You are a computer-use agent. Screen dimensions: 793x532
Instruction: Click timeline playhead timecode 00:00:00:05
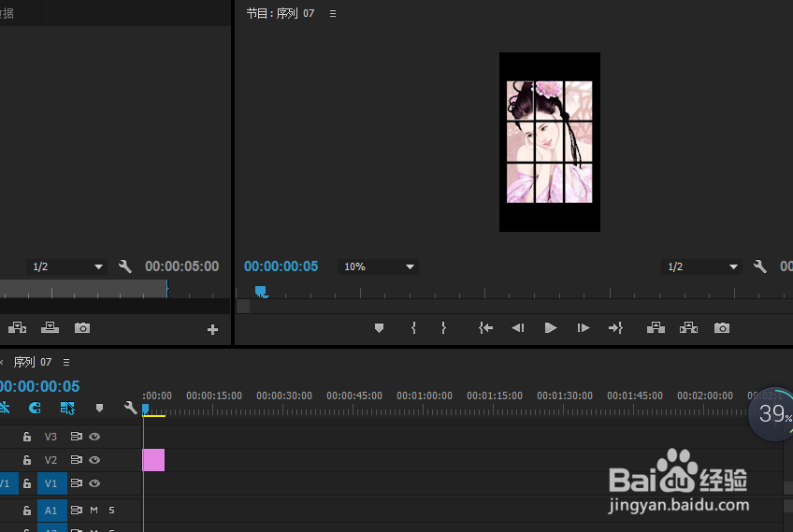click(40, 386)
